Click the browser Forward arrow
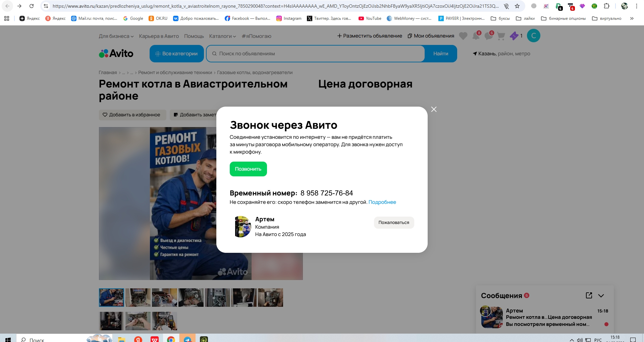644x342 pixels. pyautogui.click(x=19, y=6)
